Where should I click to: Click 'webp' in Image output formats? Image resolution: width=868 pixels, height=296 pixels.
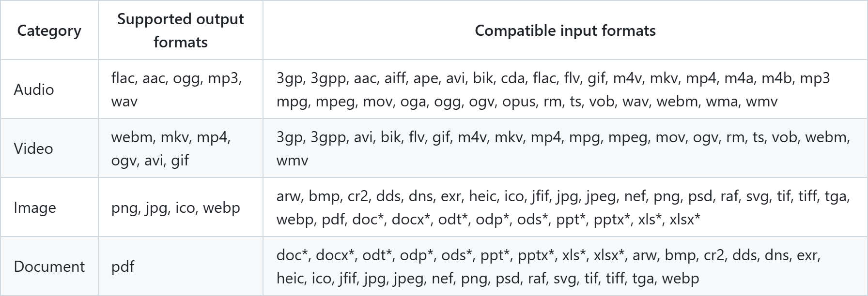221,207
